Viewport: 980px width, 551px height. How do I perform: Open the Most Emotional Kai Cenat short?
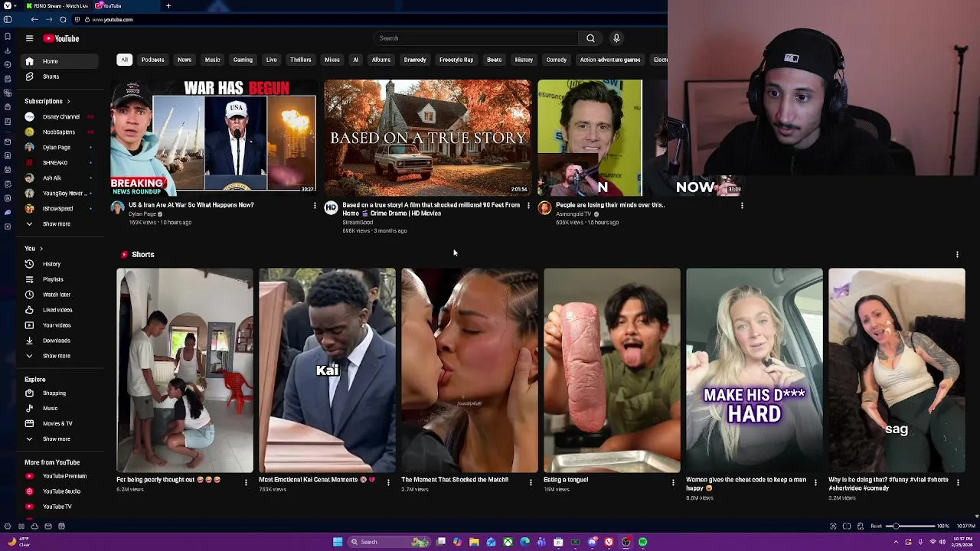[x=327, y=370]
